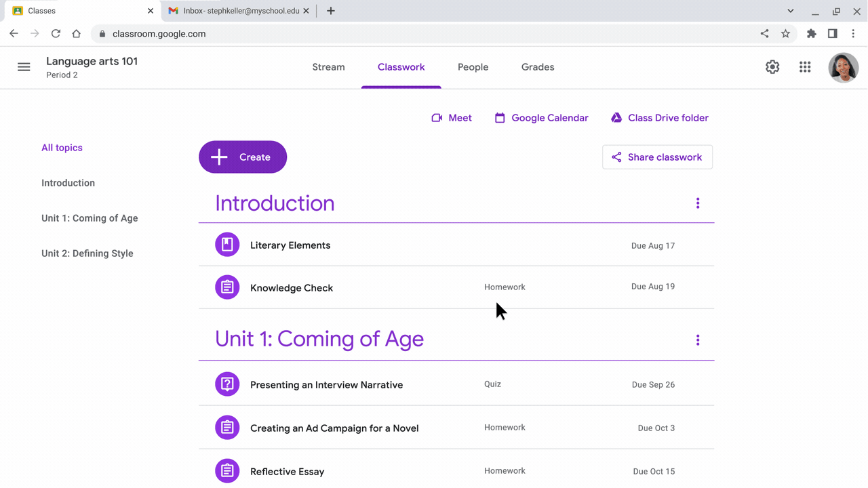Viewport: 868px width, 488px height.
Task: Open Introduction topic more options
Action: click(x=698, y=203)
